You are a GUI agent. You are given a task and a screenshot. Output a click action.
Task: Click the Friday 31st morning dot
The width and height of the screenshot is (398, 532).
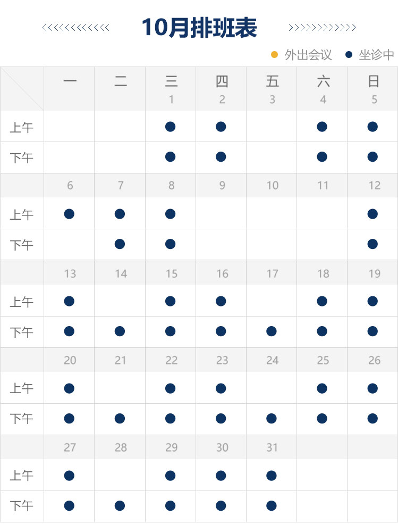[x=272, y=475]
